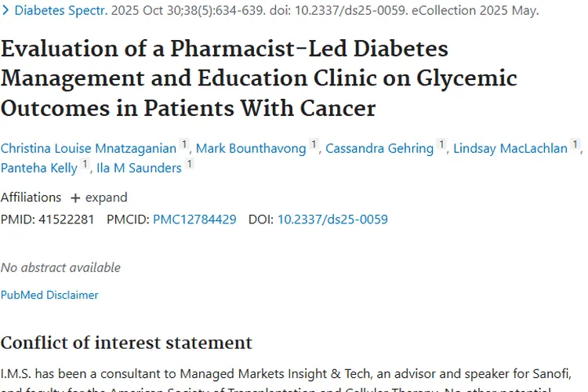
Task: Click affiliation superscript 1 after Mnatzaganian
Action: coord(184,144)
